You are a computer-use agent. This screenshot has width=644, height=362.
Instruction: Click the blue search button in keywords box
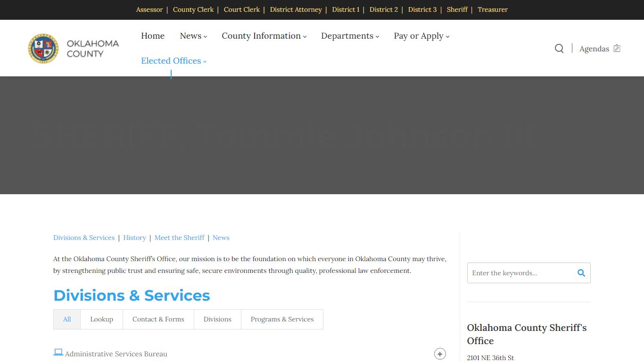[581, 273]
